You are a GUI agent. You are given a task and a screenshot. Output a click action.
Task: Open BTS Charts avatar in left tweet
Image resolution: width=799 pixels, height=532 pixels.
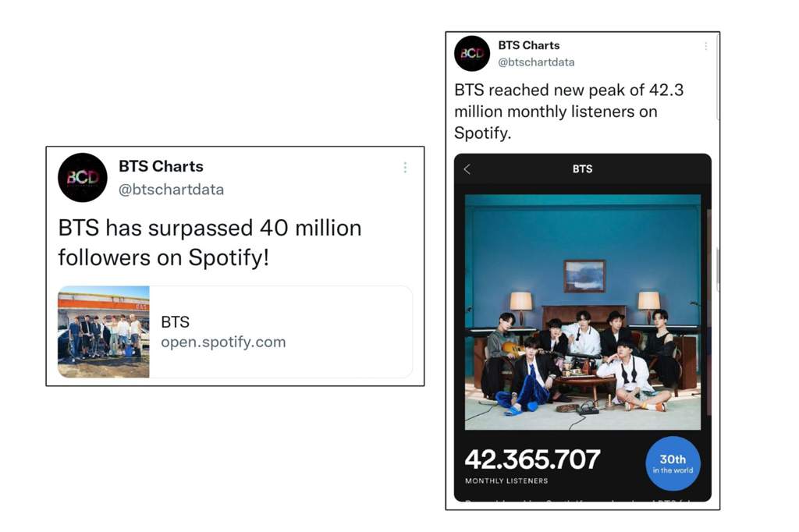(83, 177)
